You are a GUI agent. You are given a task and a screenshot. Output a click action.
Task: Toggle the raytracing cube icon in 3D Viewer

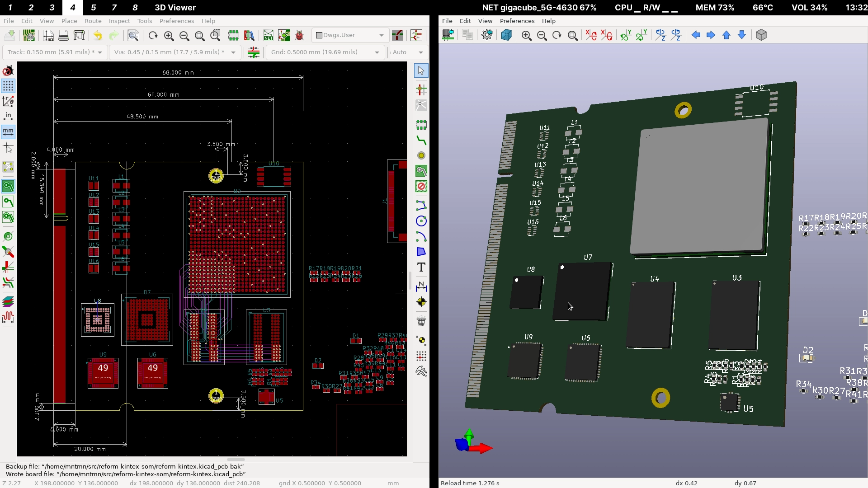[506, 35]
